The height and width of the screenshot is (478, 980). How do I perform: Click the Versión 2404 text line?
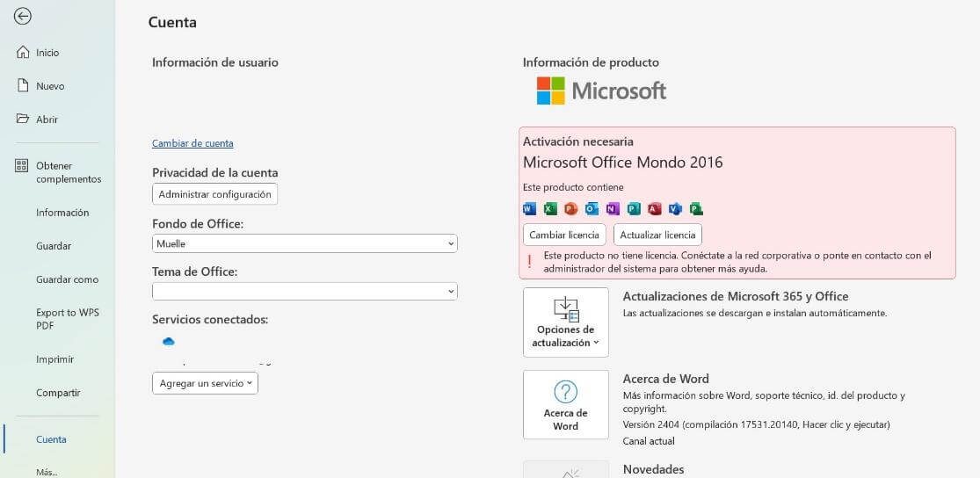click(x=756, y=424)
